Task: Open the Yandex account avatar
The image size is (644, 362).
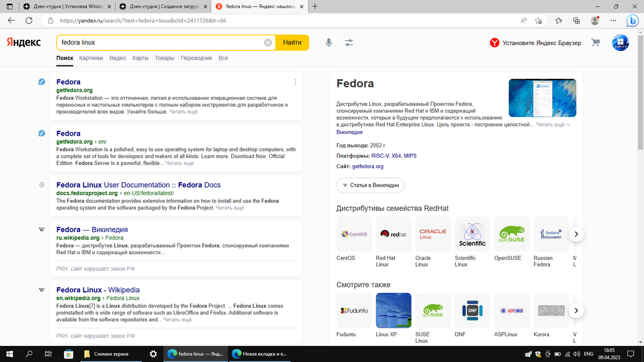Action: (x=620, y=43)
